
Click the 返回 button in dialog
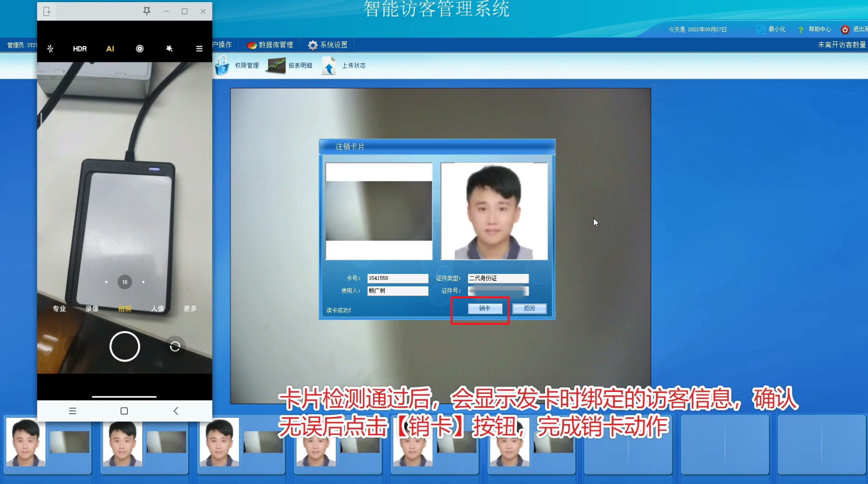click(x=529, y=308)
